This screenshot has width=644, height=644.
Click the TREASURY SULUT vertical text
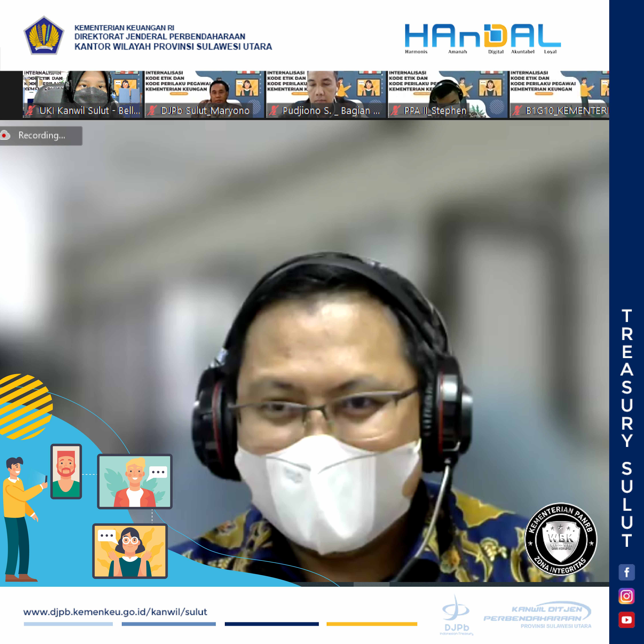pos(627,429)
